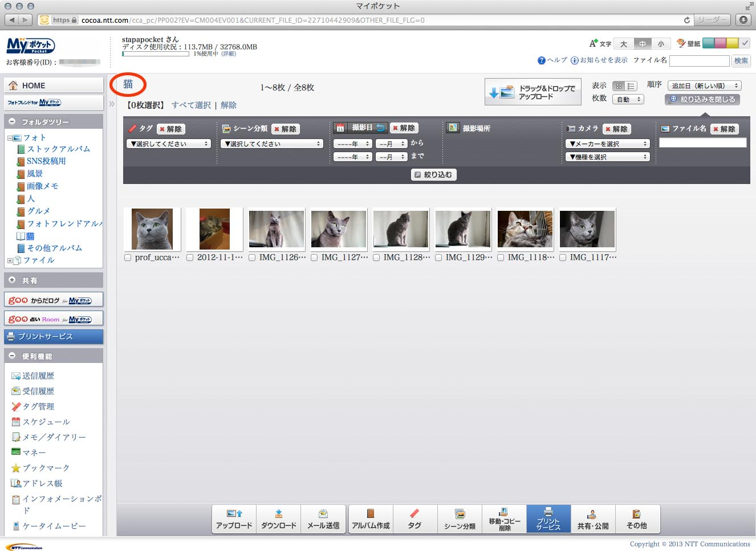Select the pink wallpaper color swatch

[x=721, y=43]
